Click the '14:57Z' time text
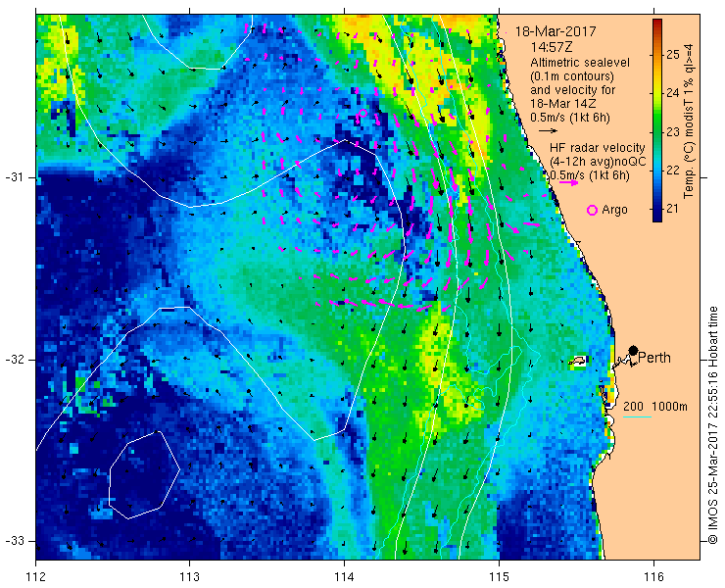725x588 pixels. click(x=551, y=47)
